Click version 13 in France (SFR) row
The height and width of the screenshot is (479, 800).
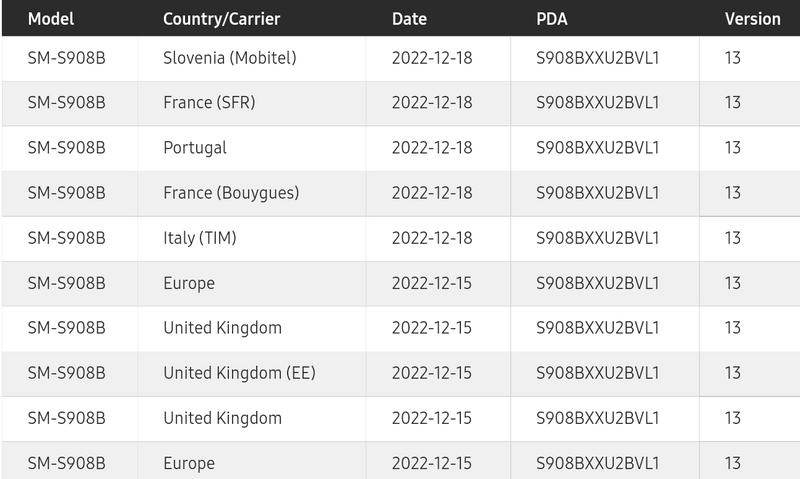click(733, 103)
